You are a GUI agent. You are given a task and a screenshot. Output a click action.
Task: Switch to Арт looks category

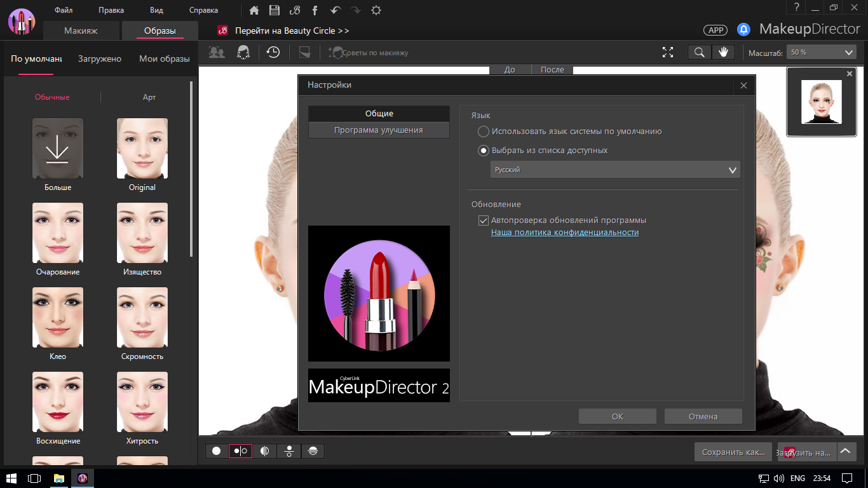(149, 97)
